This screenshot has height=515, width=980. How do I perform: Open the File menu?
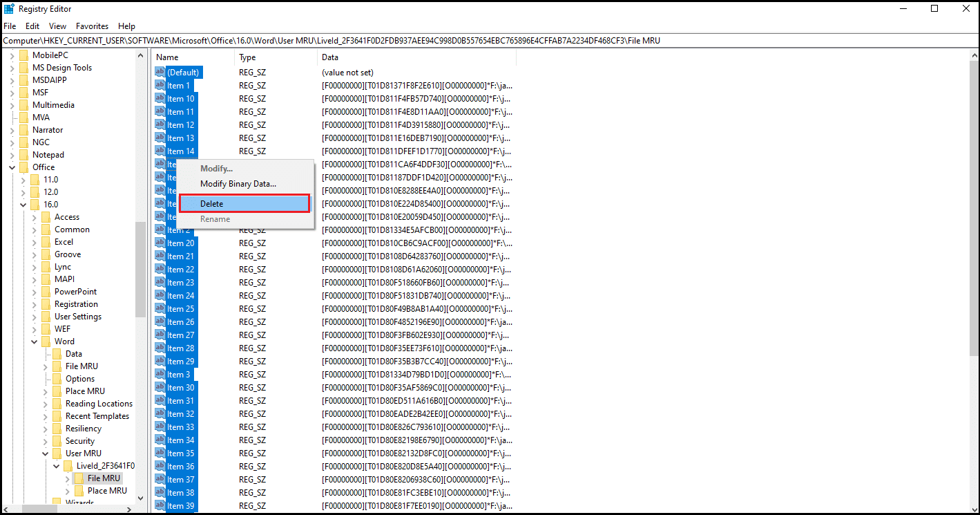[x=10, y=26]
